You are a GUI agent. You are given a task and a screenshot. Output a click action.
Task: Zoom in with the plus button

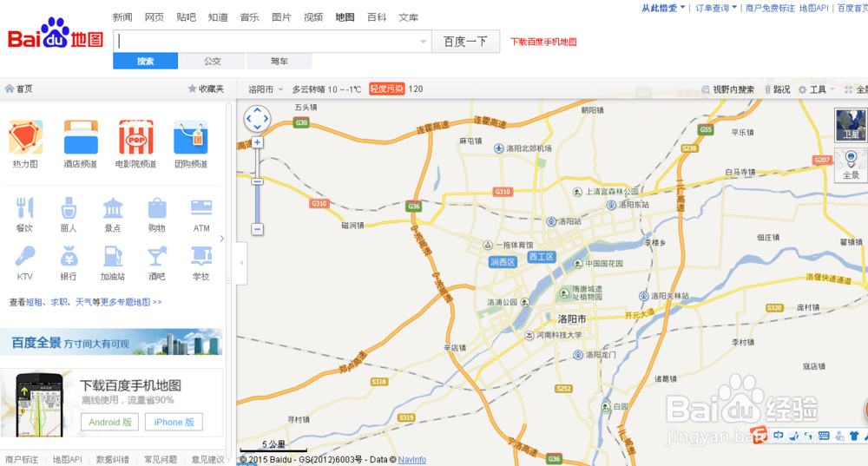(258, 142)
